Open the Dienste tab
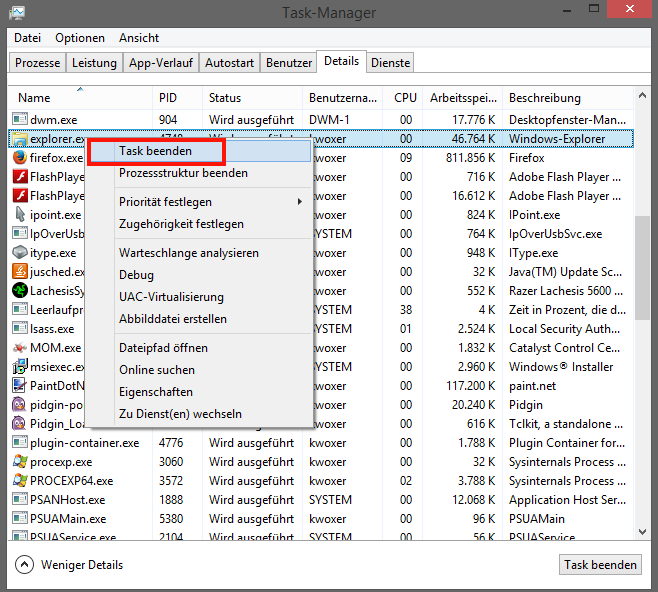 click(390, 62)
